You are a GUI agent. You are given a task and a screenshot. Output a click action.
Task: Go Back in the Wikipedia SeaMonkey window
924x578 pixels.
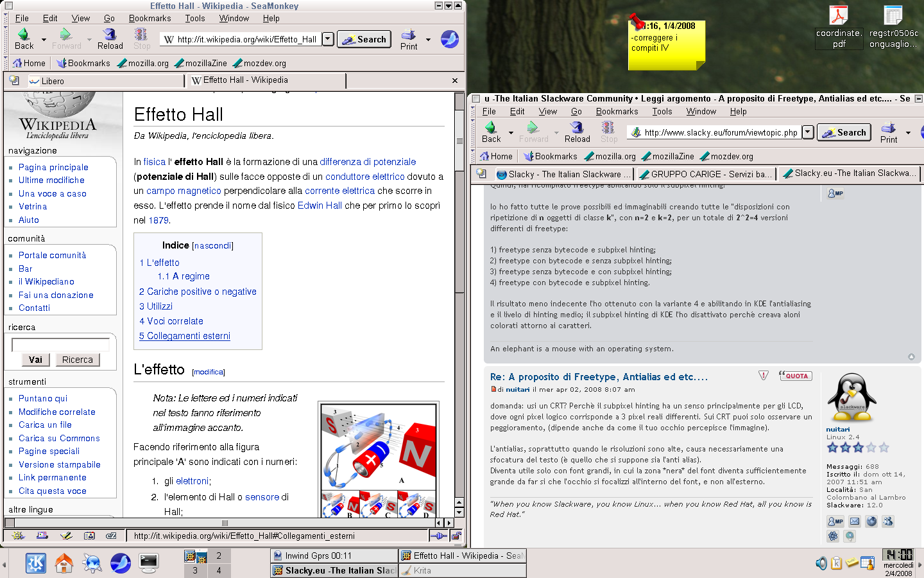[24, 39]
